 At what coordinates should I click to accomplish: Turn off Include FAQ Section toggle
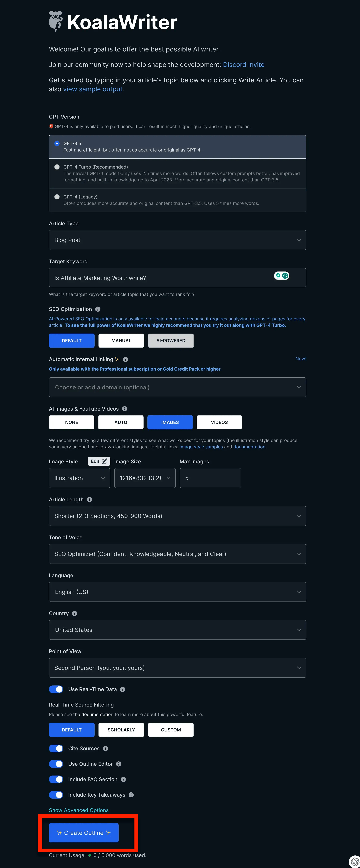point(56,779)
